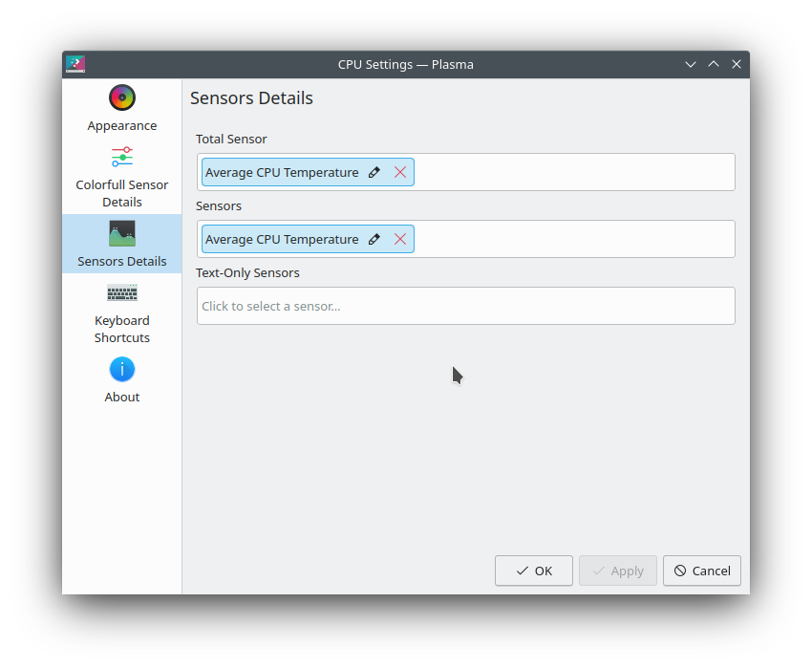Click empty area of the Total Sensor field
Screen dimensions: 812x668
tap(573, 173)
